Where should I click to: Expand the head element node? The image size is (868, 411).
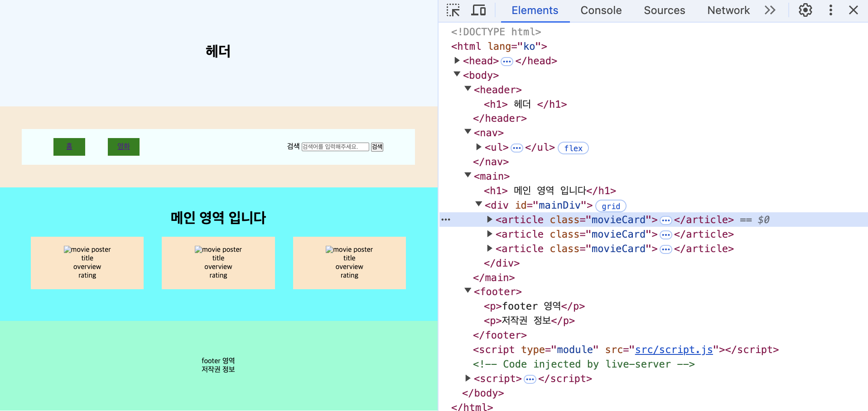457,60
